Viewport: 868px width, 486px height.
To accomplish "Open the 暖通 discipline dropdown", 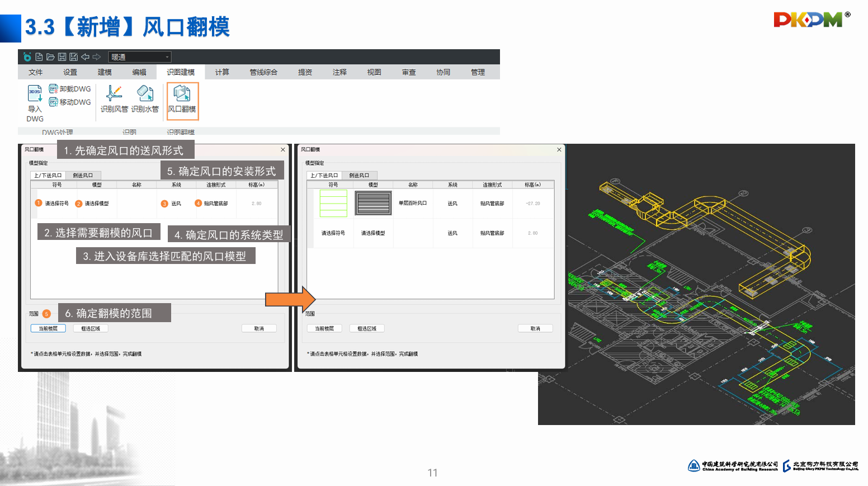I will [x=140, y=57].
